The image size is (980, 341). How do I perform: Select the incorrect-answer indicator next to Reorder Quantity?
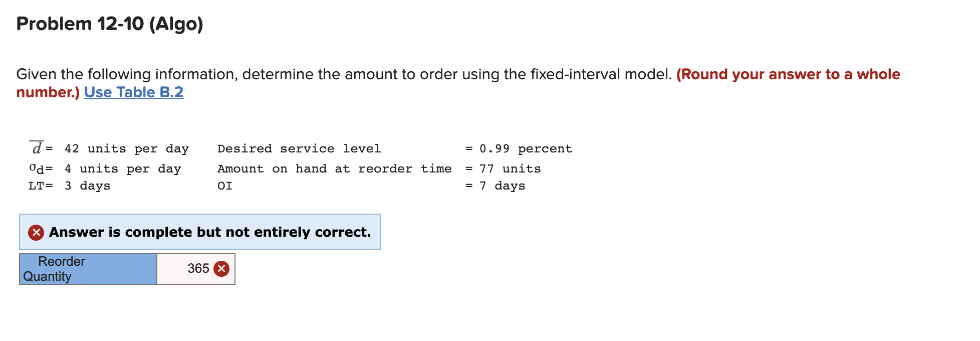[220, 269]
